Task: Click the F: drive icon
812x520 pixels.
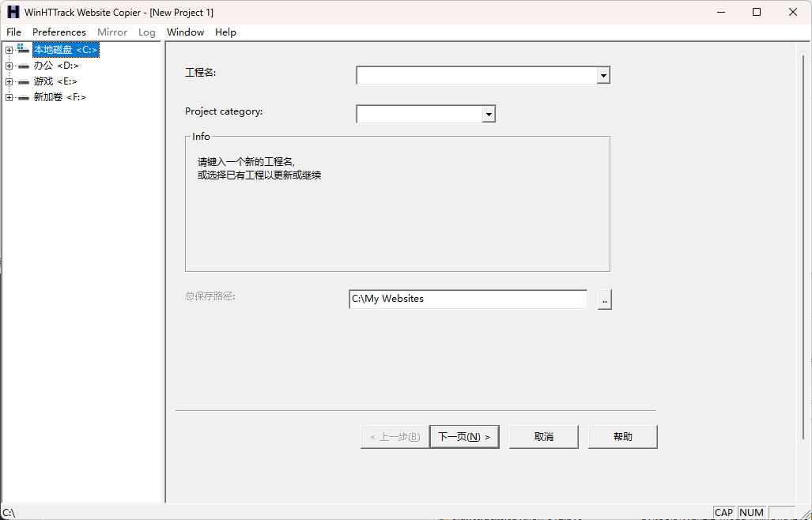Action: click(x=23, y=97)
